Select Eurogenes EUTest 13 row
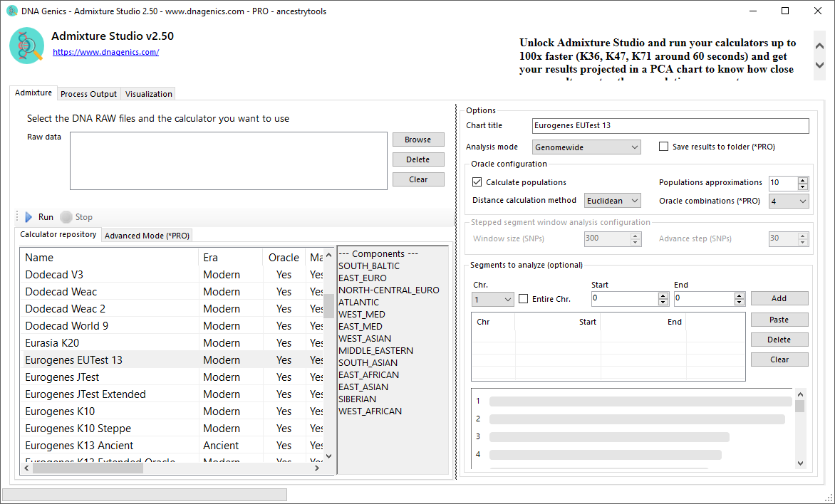The width and height of the screenshot is (835, 504). 172,359
